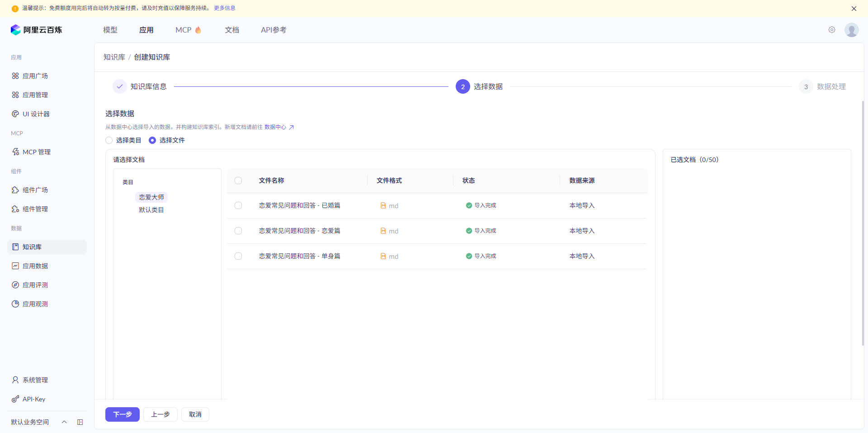
Task: Select the 选择类目 radio button
Action: pyautogui.click(x=109, y=140)
